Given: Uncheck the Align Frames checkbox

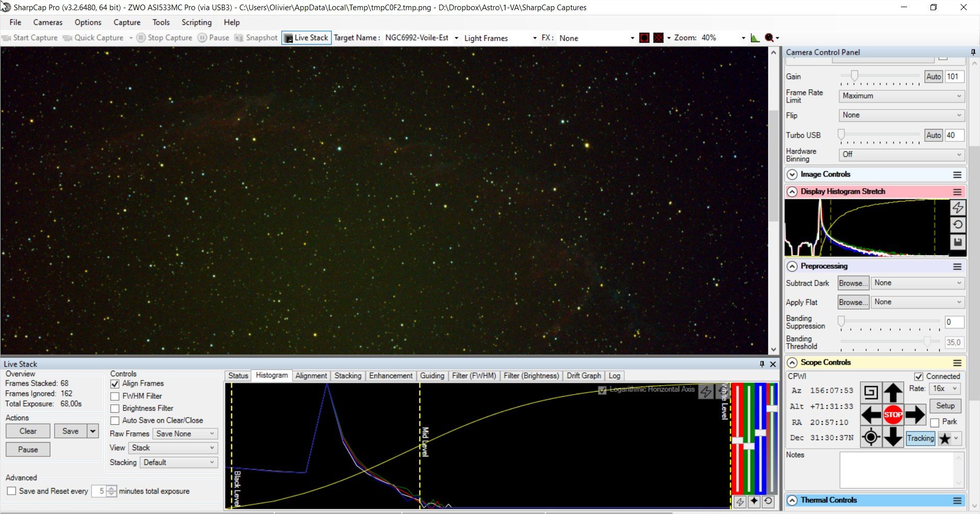Looking at the screenshot, I should tap(115, 384).
